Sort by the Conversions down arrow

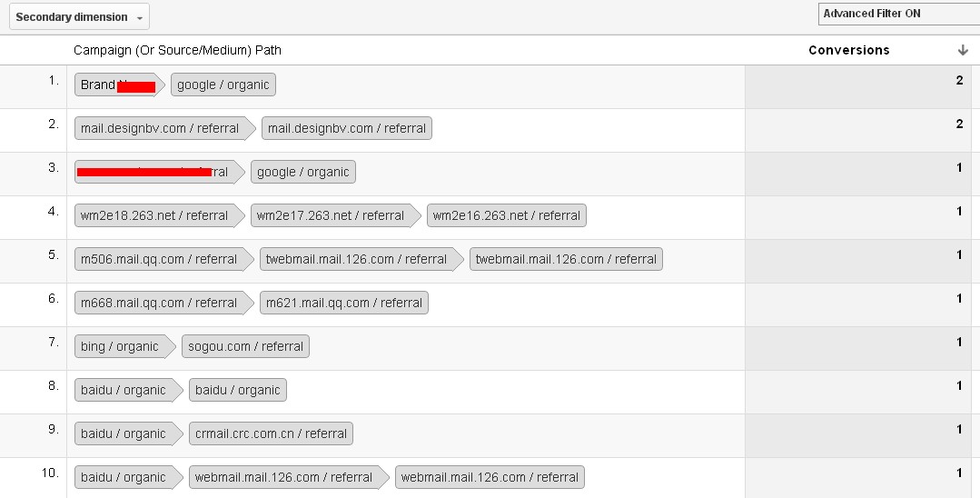pyautogui.click(x=963, y=50)
